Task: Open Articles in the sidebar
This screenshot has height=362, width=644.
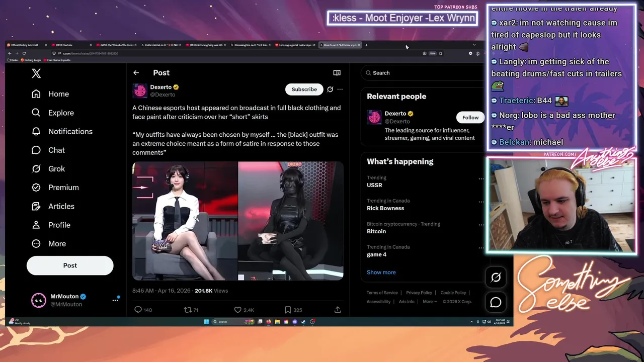Action: [x=53, y=206]
